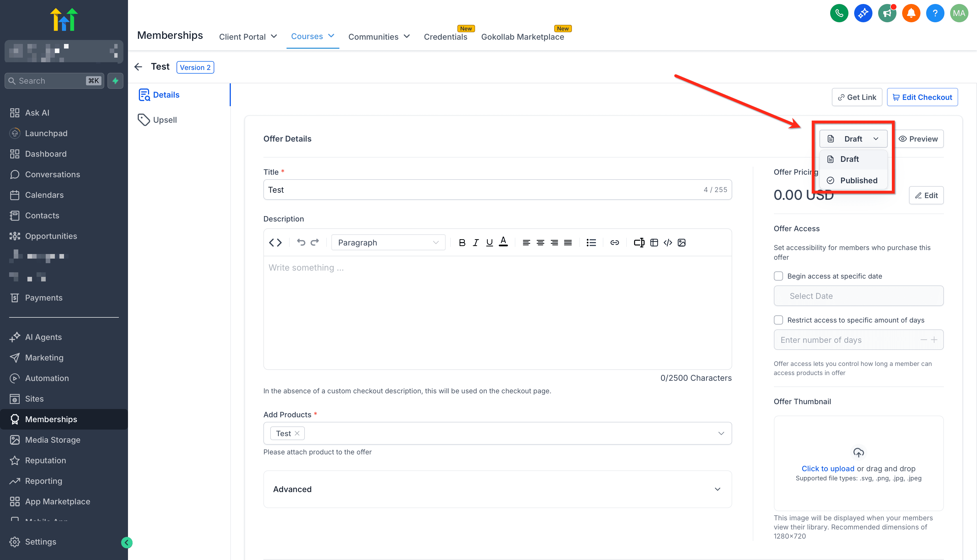The height and width of the screenshot is (560, 977).
Task: Click the Select Date field
Action: (x=858, y=296)
